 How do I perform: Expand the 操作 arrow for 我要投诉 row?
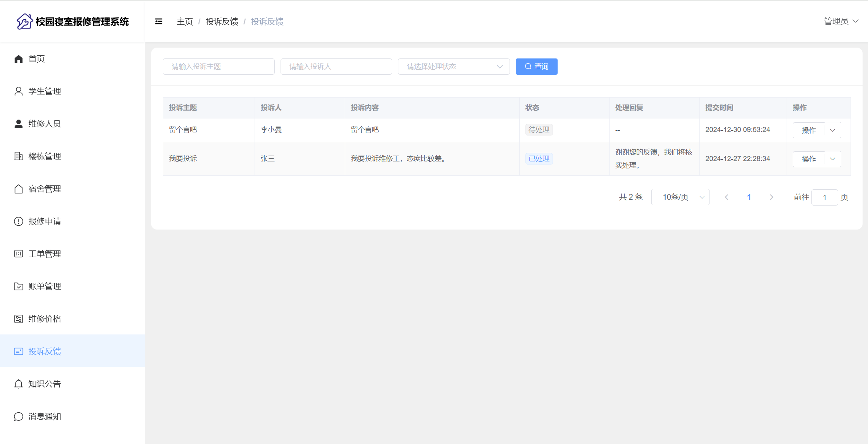click(832, 159)
